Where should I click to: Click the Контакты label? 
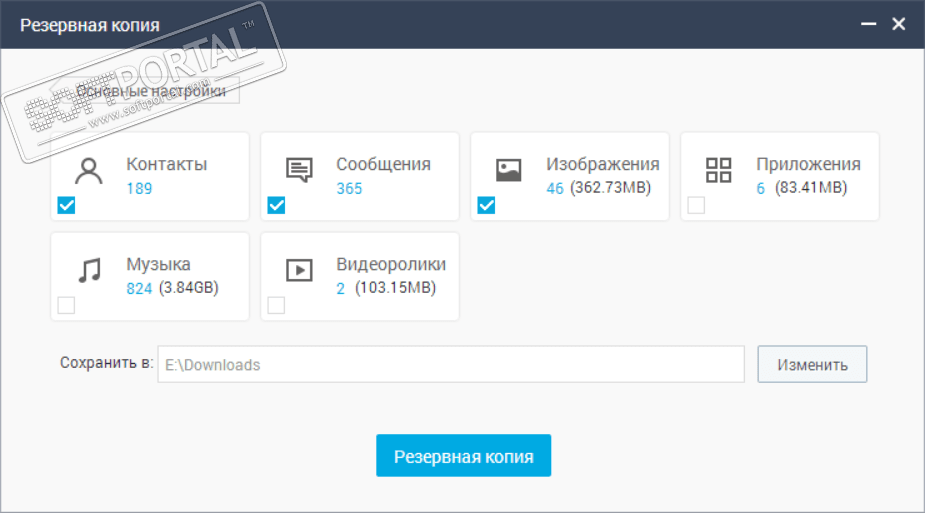[166, 164]
